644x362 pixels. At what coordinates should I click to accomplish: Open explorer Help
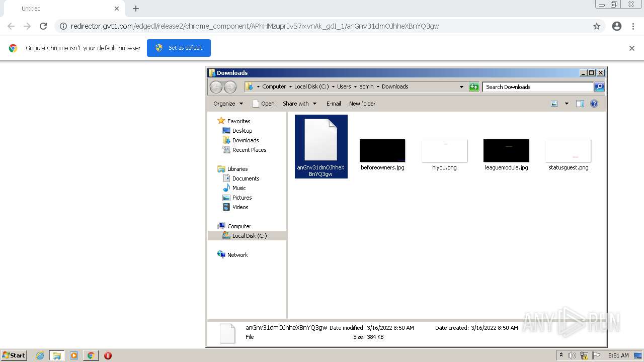click(594, 104)
